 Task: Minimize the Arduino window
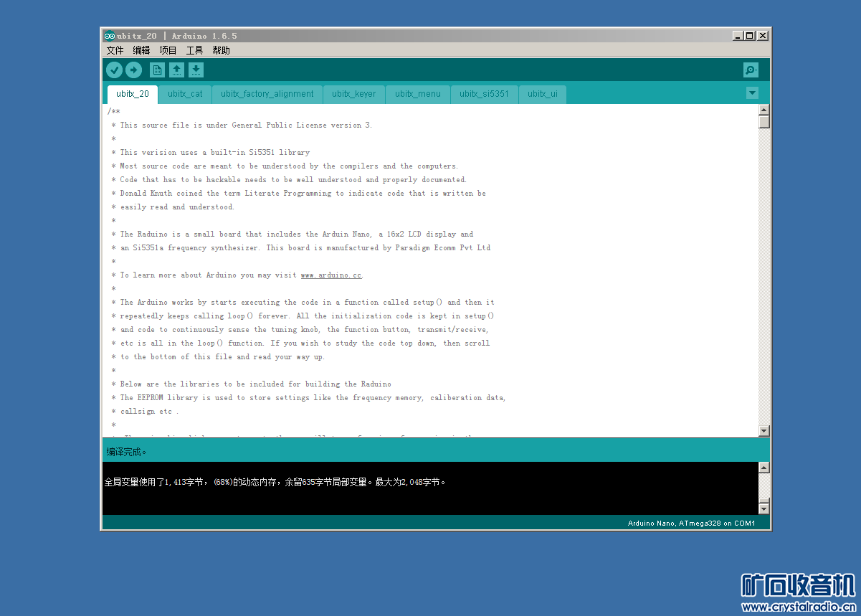(x=738, y=36)
